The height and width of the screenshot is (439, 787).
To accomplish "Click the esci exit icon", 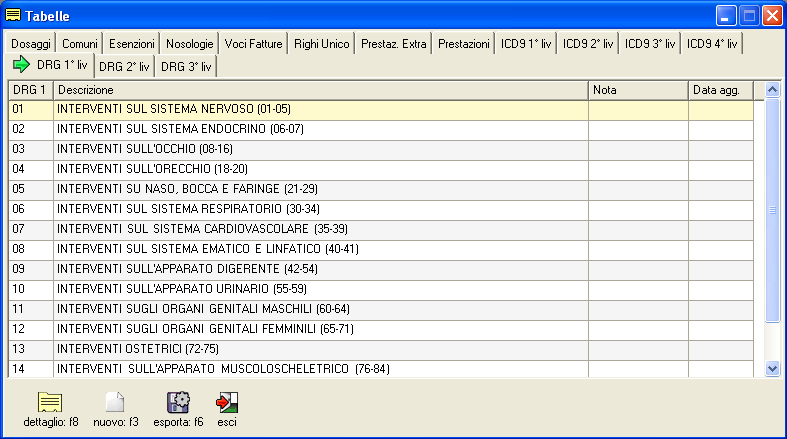I will coord(227,403).
